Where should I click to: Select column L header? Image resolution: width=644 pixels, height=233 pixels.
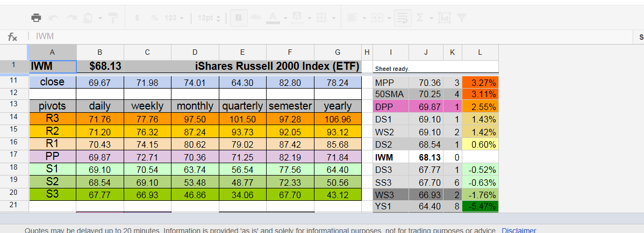[480, 52]
